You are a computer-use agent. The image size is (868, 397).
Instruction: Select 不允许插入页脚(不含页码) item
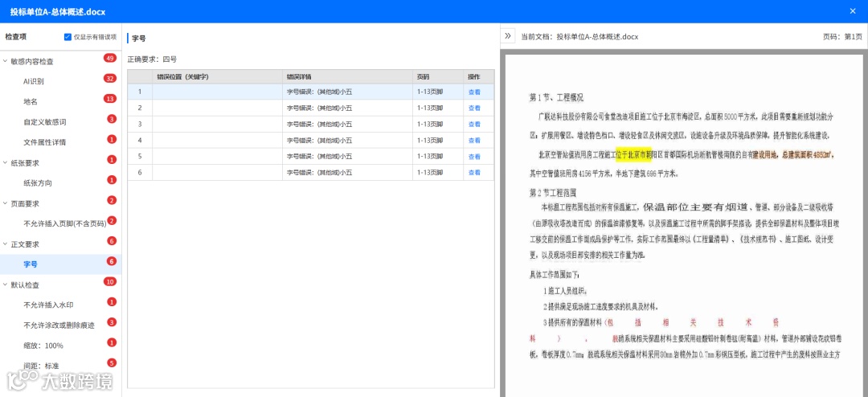coord(65,223)
